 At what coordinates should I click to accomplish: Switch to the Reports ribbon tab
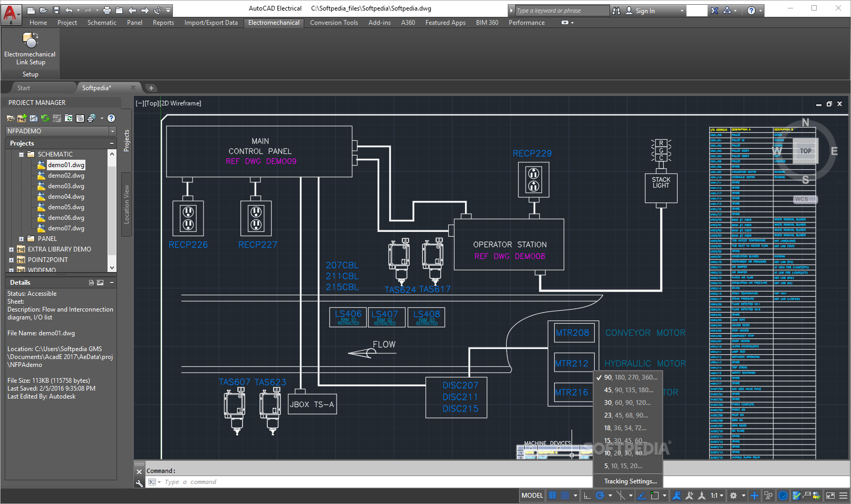click(x=163, y=23)
